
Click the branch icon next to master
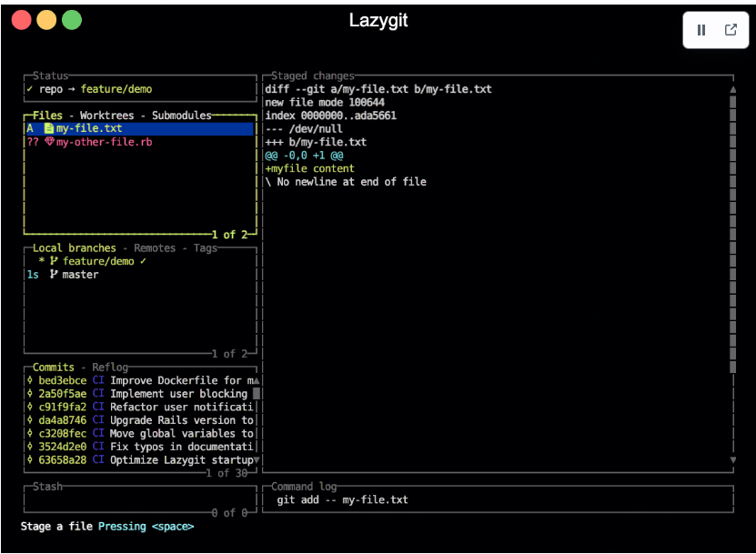54,275
